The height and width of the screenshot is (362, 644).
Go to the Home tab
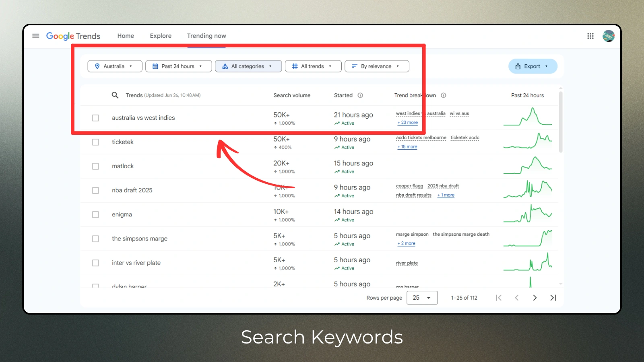126,36
